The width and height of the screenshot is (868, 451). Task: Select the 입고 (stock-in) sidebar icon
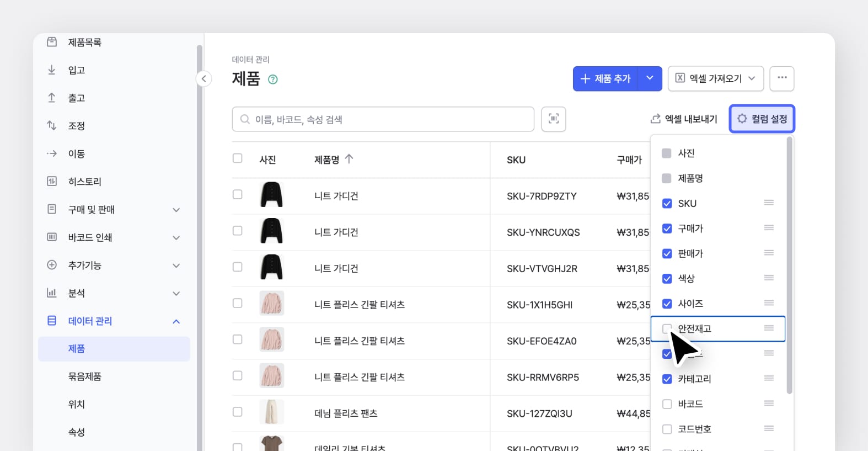(x=51, y=70)
